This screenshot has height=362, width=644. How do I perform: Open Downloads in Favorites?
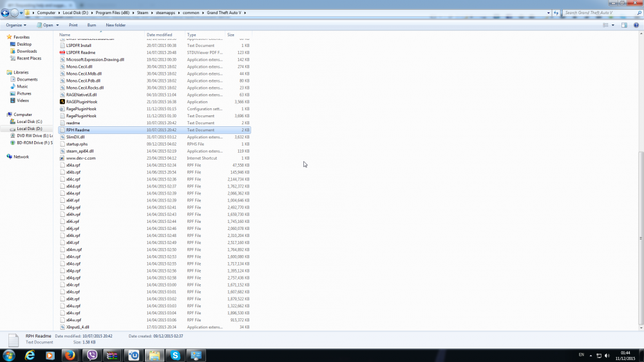coord(26,52)
